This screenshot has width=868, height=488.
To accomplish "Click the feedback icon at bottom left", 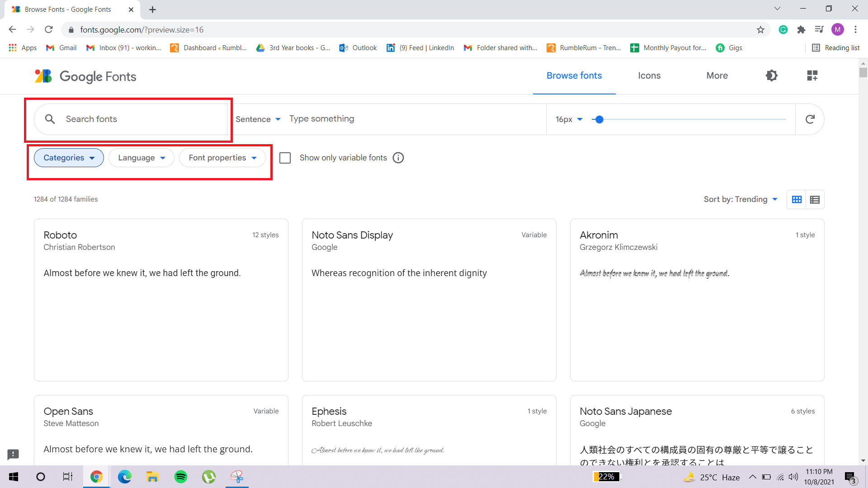I will (x=13, y=454).
